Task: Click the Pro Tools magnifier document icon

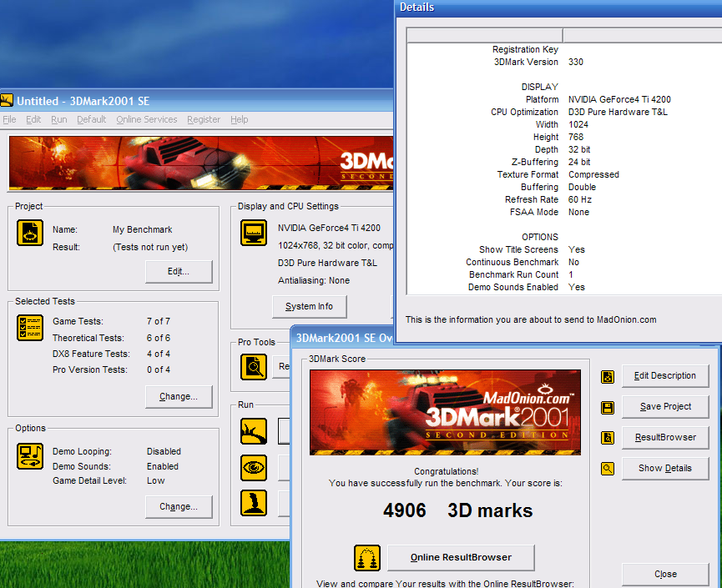Action: 253,367
